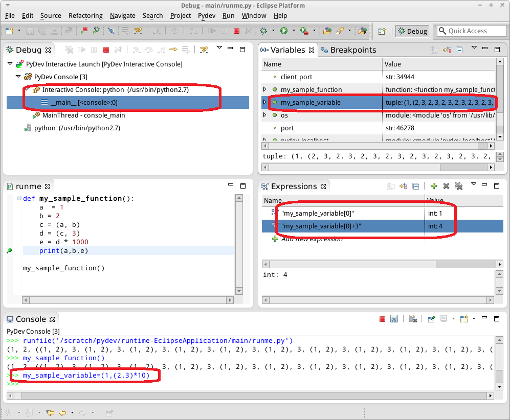Click the Search flashlight icon in toolbar

coord(340,31)
